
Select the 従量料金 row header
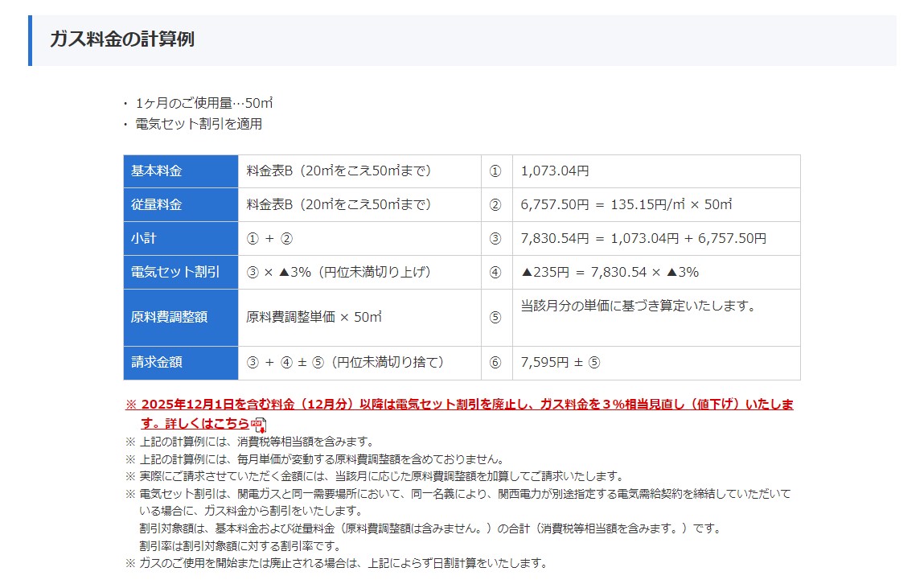click(181, 205)
